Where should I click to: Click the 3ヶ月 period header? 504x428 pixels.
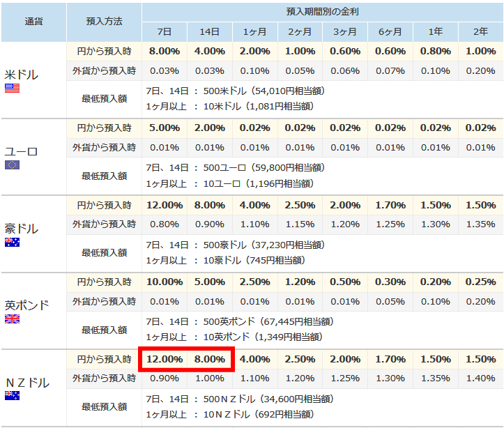345,32
